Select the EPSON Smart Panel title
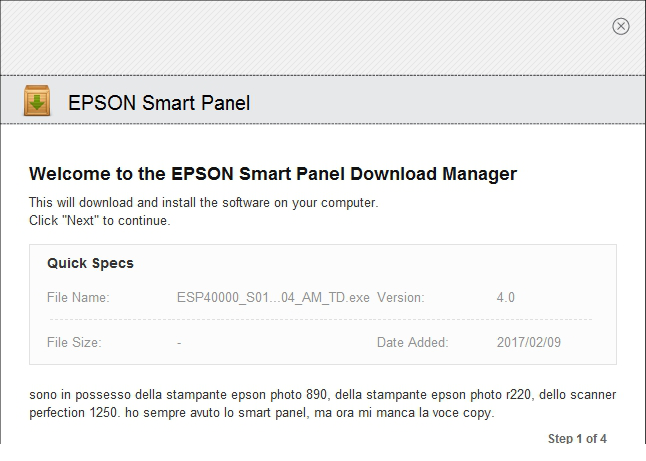The width and height of the screenshot is (646, 461). tap(159, 103)
